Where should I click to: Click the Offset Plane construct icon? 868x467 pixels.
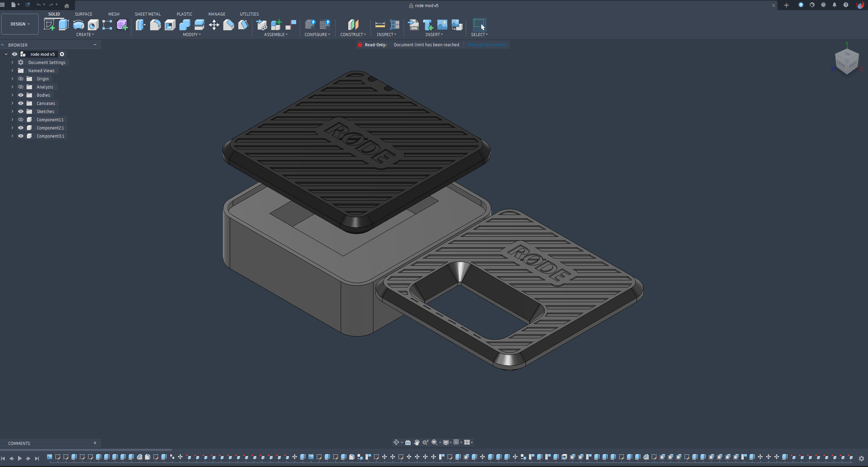pos(353,25)
